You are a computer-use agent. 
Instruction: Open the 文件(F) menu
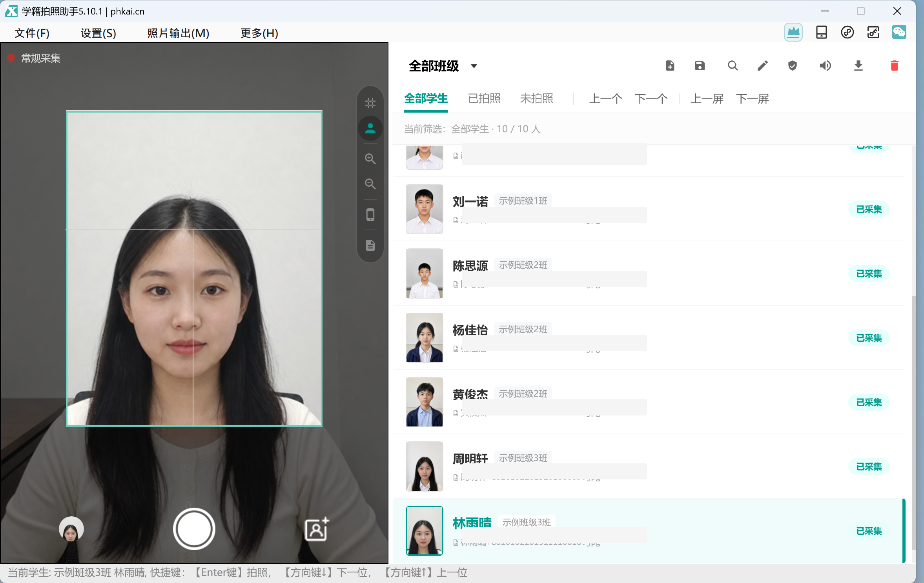(x=32, y=33)
